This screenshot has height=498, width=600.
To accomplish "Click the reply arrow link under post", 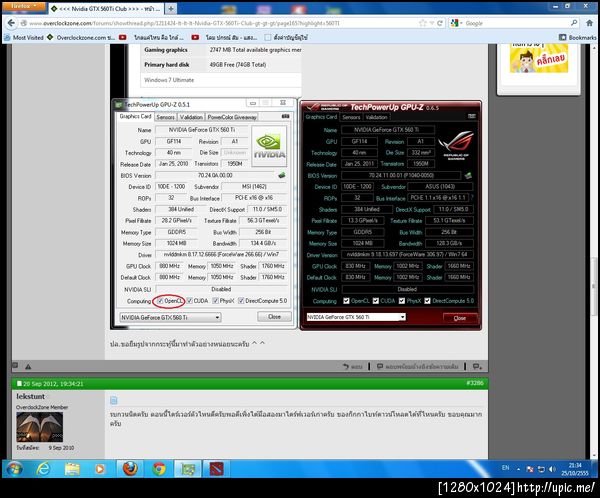I will click(x=352, y=367).
